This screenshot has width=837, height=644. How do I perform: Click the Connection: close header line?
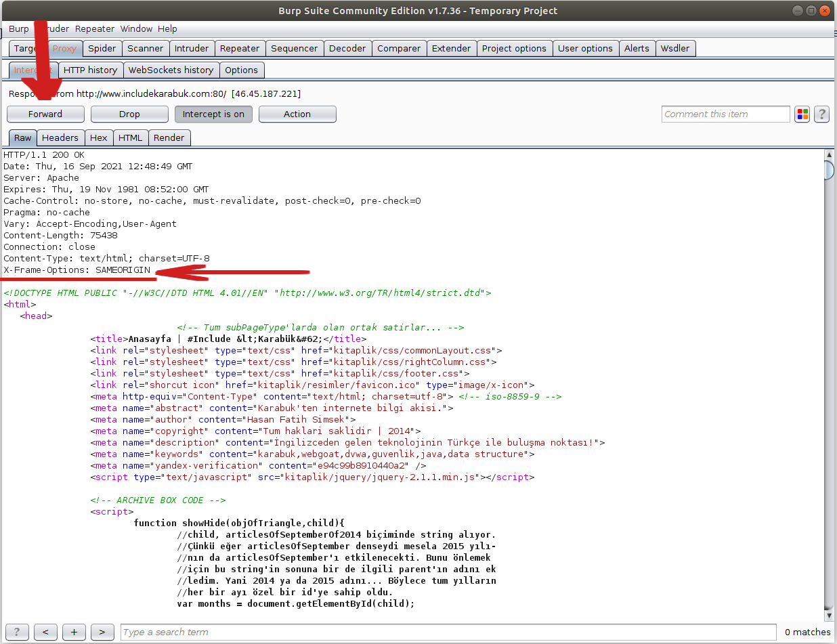(49, 247)
